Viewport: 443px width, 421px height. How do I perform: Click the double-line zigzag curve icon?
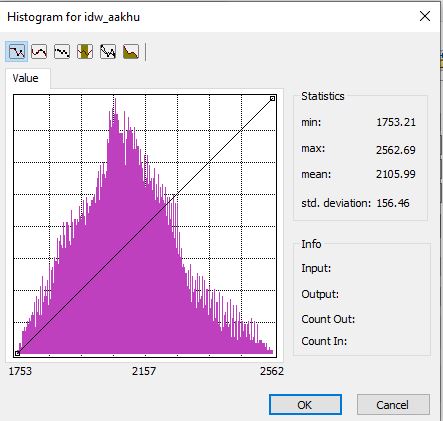click(x=108, y=52)
